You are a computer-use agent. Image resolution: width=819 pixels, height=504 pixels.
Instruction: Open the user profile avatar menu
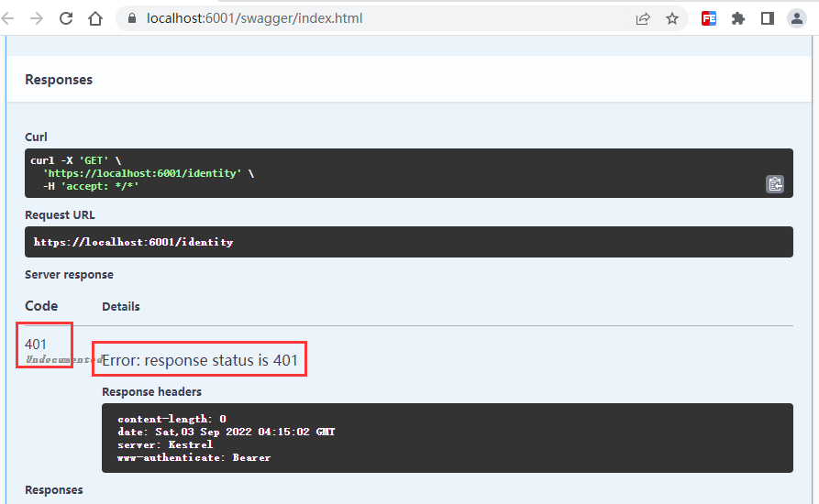(x=797, y=18)
